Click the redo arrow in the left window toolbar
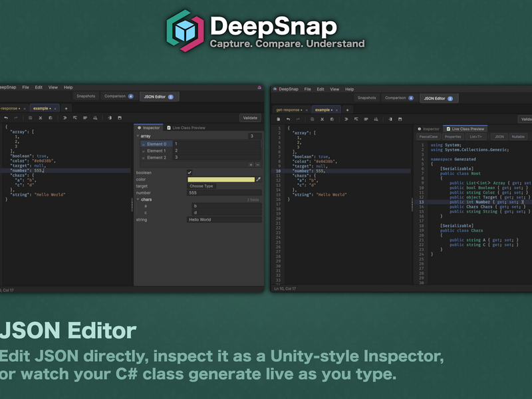Screen dimensions: 532x399 click(x=15, y=118)
